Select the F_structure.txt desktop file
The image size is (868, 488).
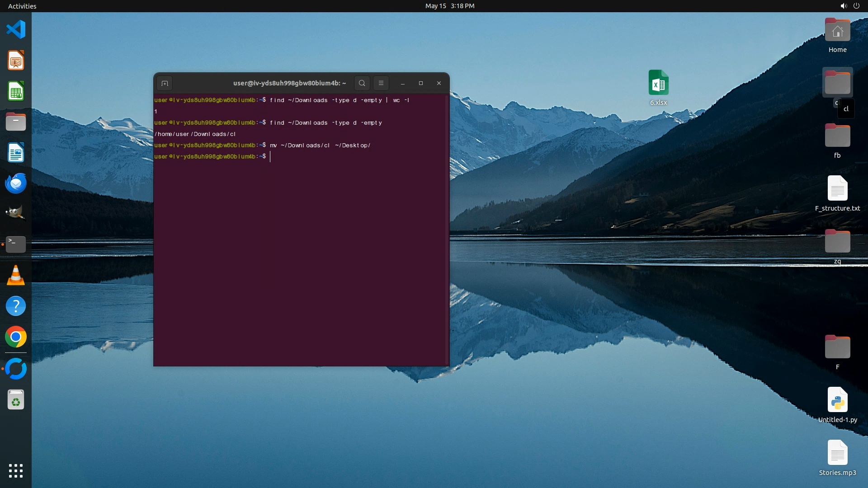837,189
